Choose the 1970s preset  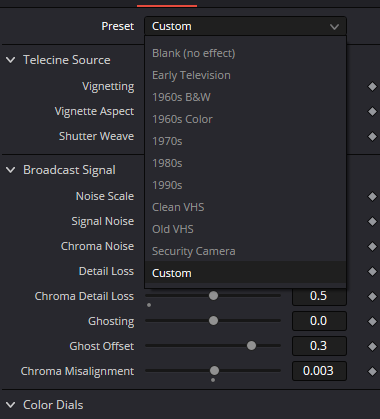245,141
